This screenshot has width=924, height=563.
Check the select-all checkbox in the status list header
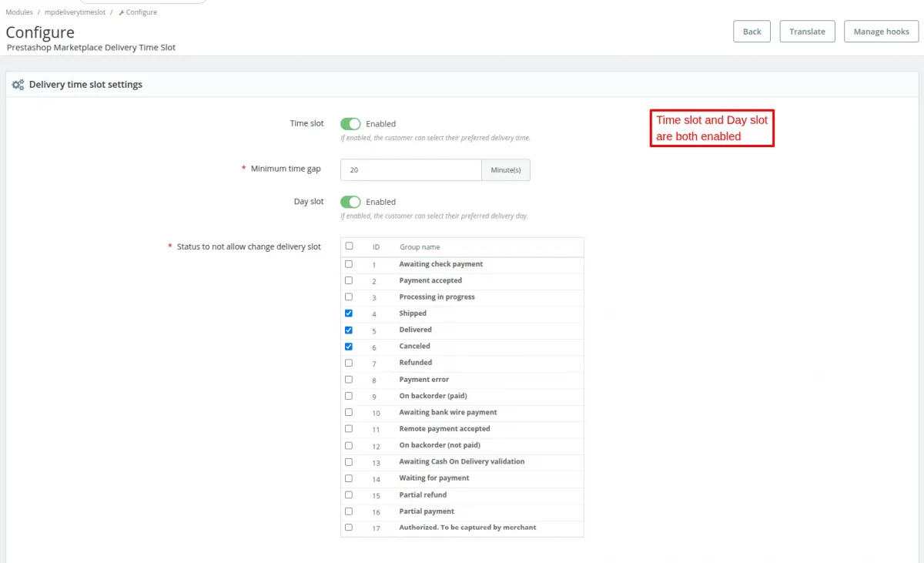349,246
